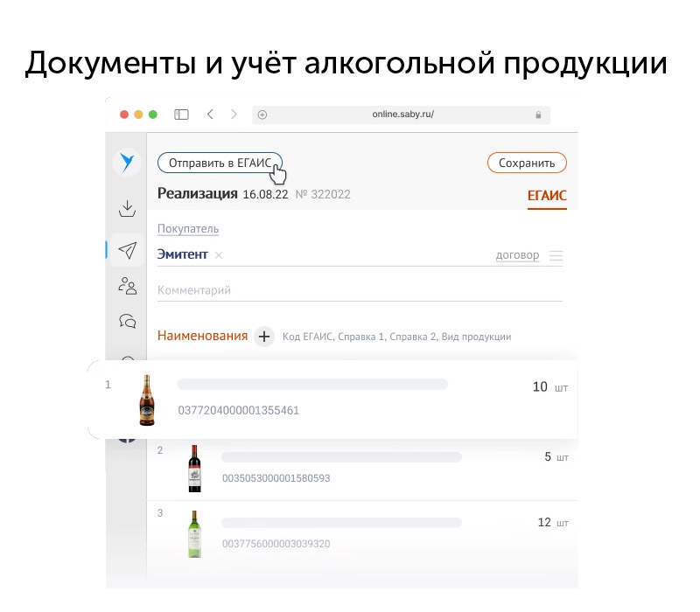Open the incoming documents download icon
This screenshot has width=700, height=612.
127,208
